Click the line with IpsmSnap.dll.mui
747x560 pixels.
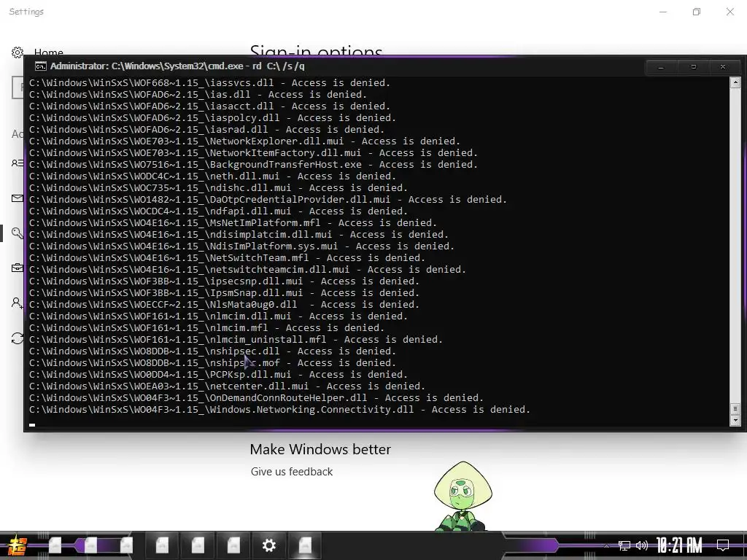225,293
